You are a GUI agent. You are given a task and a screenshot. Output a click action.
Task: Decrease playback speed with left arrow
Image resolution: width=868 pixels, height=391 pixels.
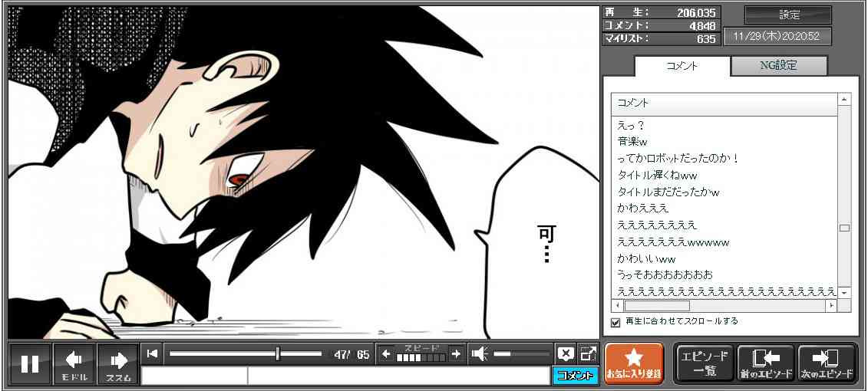point(386,353)
